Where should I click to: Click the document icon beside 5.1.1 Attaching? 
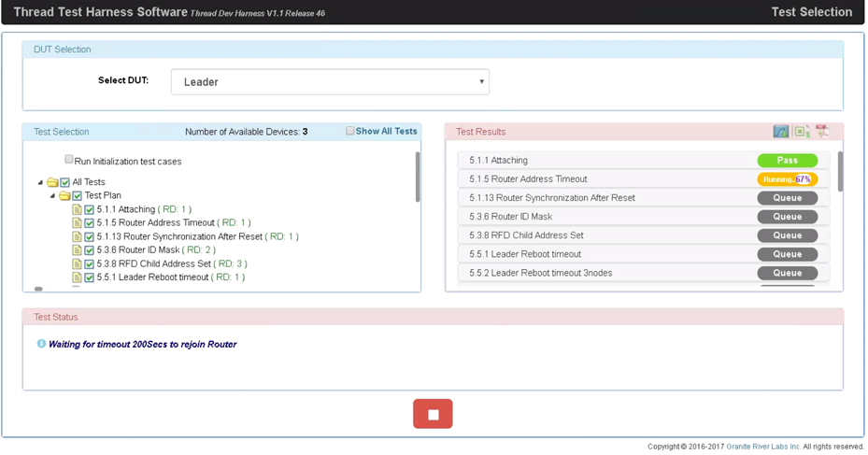tap(78, 210)
